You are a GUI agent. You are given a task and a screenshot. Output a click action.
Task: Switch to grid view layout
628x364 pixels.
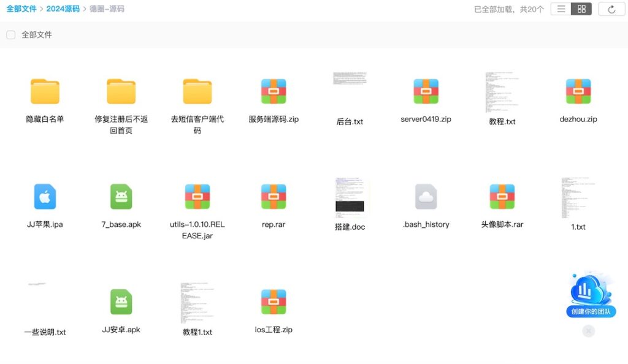tap(581, 9)
